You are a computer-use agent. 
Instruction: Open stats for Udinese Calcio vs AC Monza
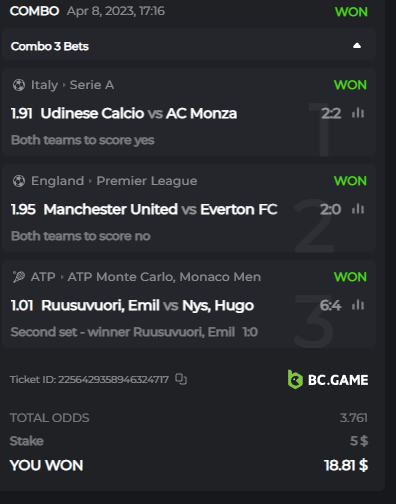pyautogui.click(x=358, y=113)
